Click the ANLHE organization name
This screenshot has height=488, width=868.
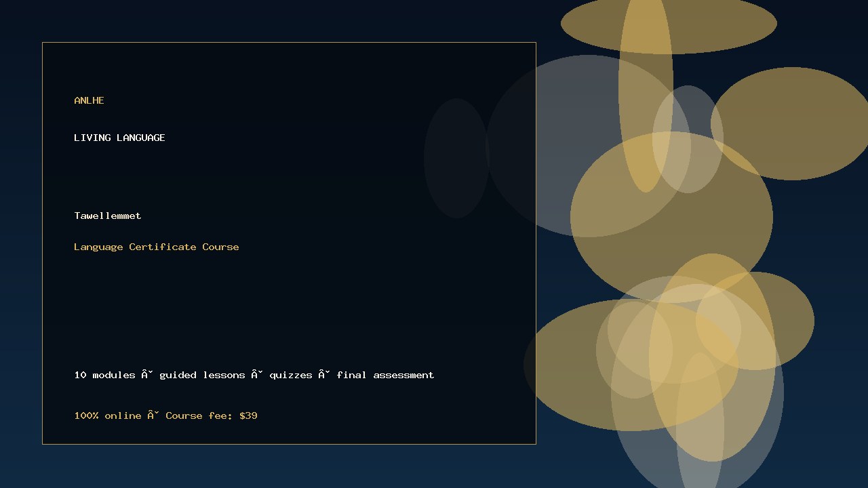pos(89,100)
